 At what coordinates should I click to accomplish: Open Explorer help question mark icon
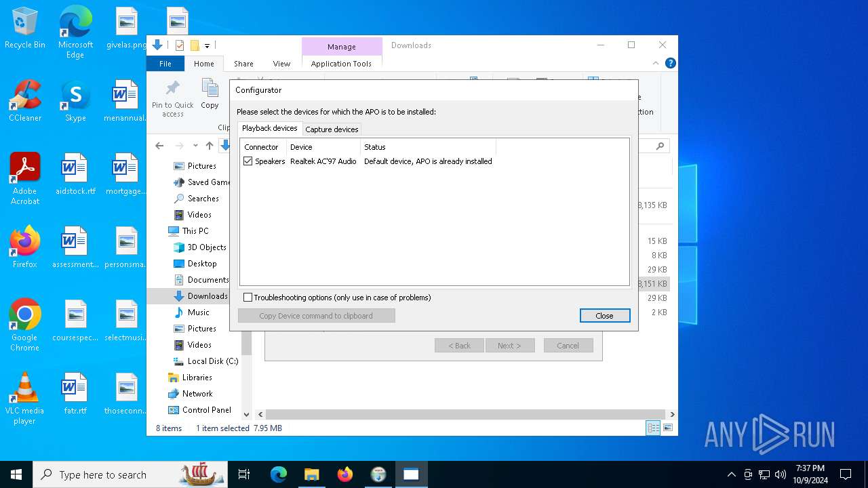point(670,63)
